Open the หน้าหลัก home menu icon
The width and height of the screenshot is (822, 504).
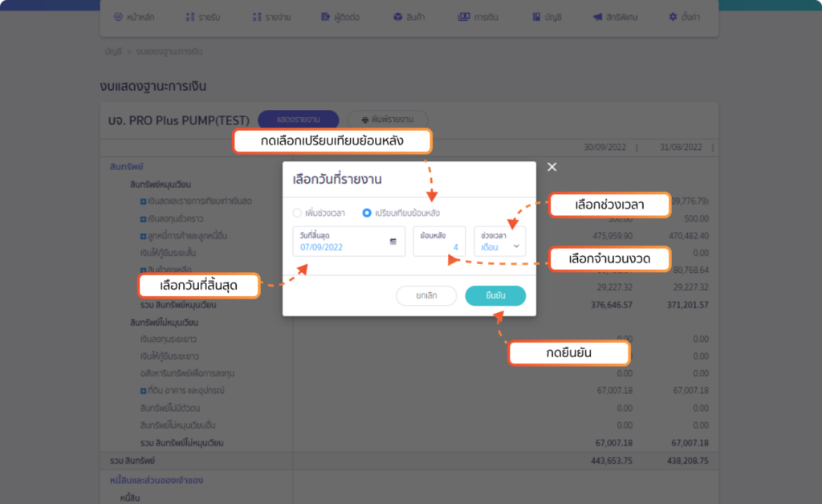pos(118,17)
